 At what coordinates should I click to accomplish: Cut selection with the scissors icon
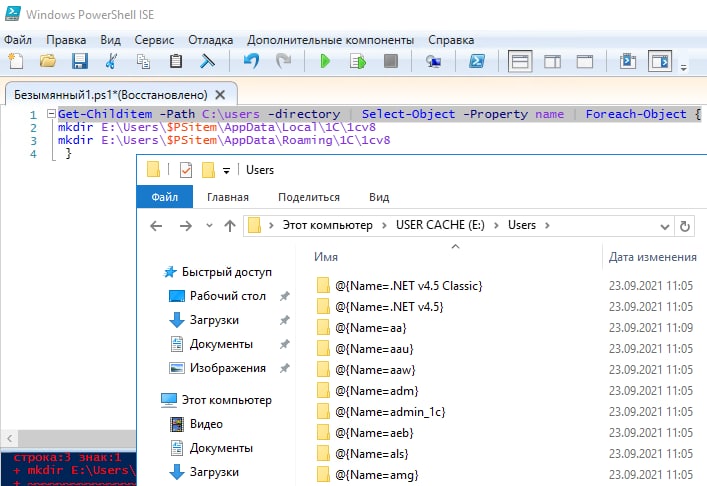pos(111,61)
